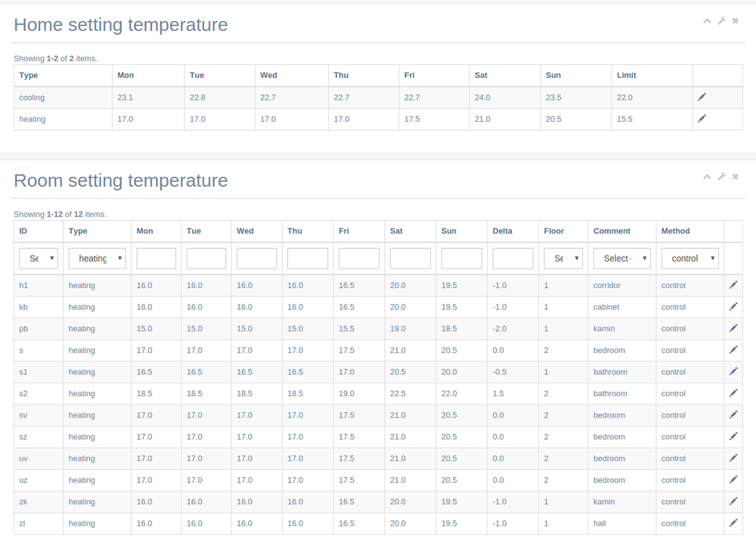Image resolution: width=756 pixels, height=552 pixels.
Task: Click the Delta filter input field
Action: 513,259
